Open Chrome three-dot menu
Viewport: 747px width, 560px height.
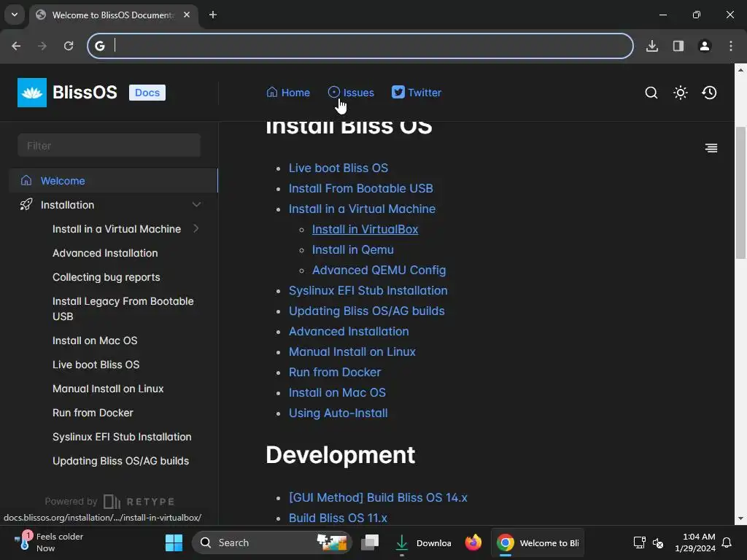pos(731,46)
